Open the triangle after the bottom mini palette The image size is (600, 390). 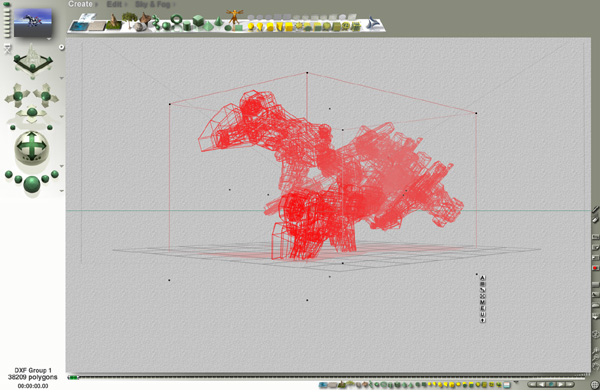pos(516,382)
